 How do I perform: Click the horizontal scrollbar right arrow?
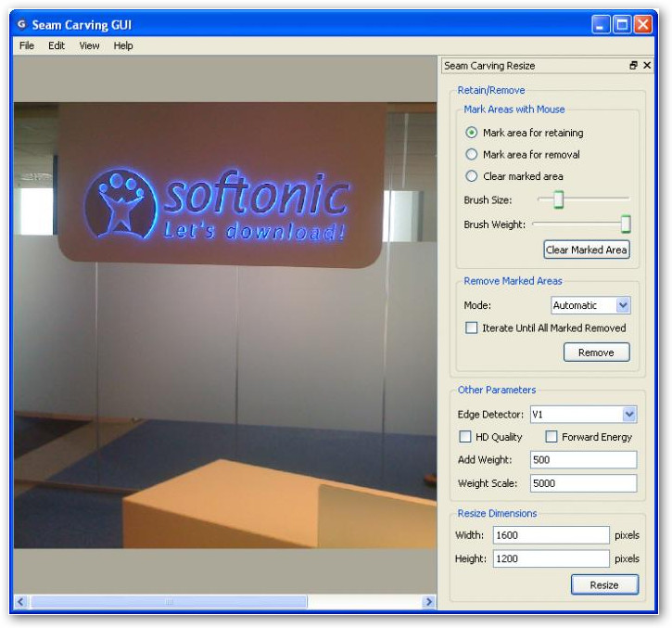pos(429,602)
